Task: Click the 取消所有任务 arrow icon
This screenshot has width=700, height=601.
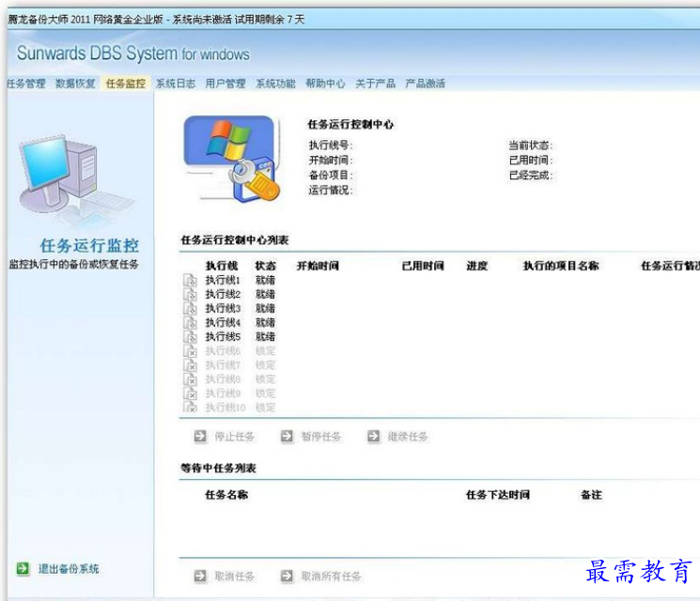Action: (288, 576)
